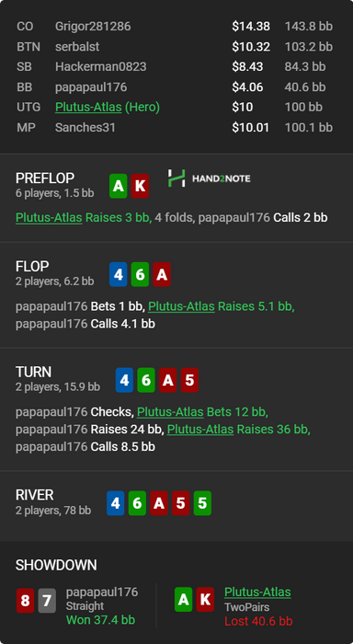Click the red 8 showdown card
Screen dimensions: 353x644
[25, 601]
